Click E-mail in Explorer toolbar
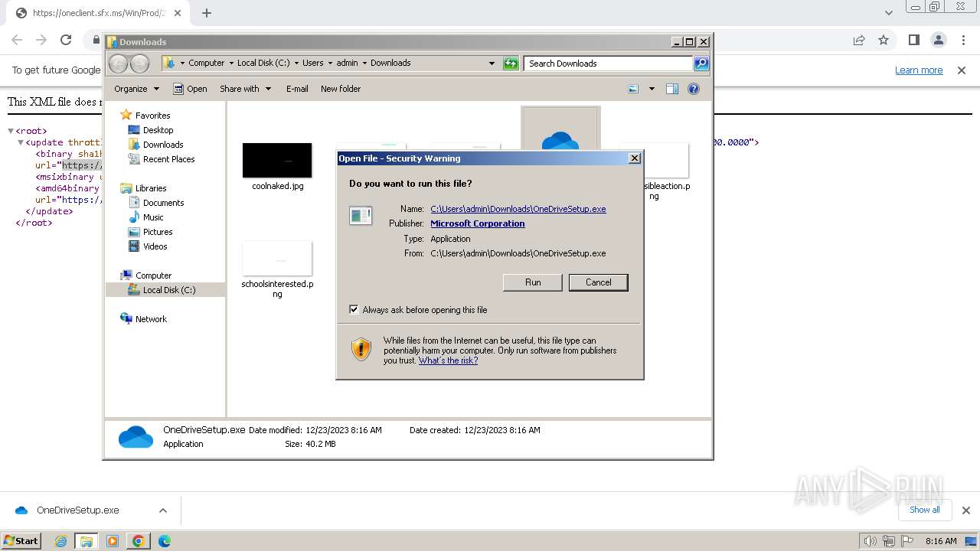980x551 pixels. [297, 89]
